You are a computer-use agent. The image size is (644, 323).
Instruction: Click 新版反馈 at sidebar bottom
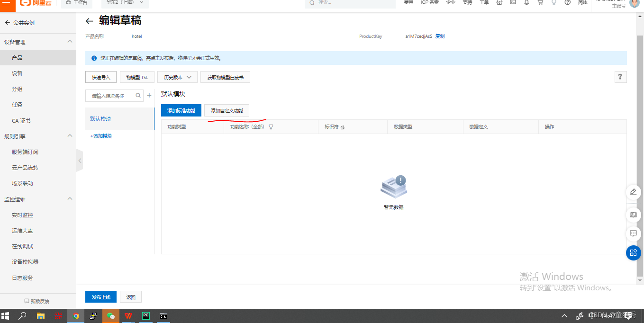(37, 301)
